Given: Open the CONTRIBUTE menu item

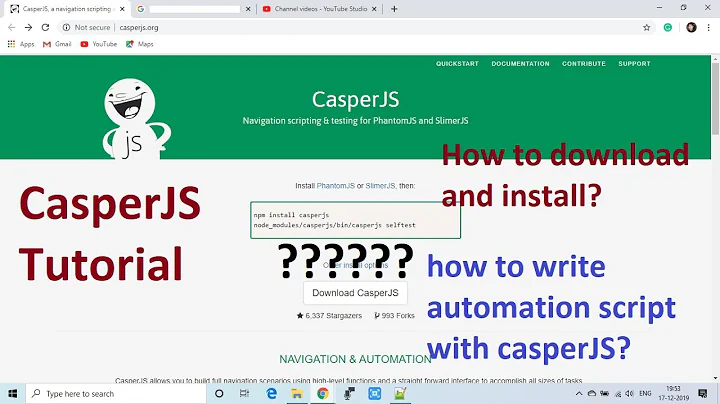Looking at the screenshot, I should [x=584, y=64].
